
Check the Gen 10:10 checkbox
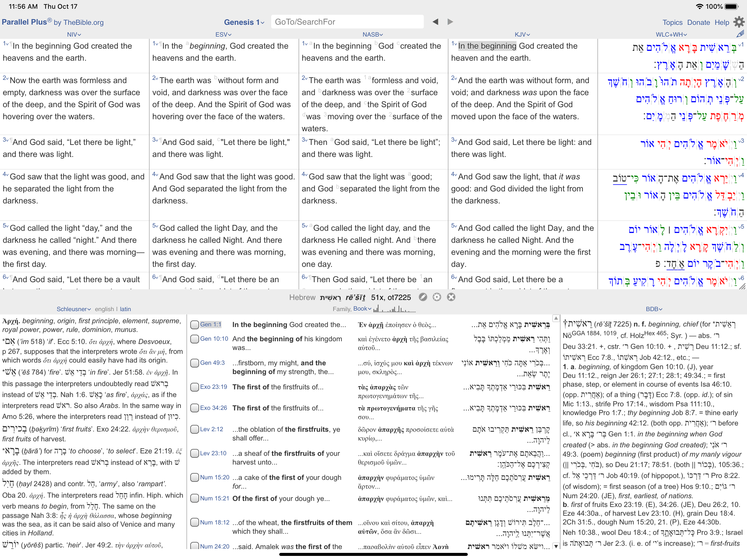pos(194,339)
